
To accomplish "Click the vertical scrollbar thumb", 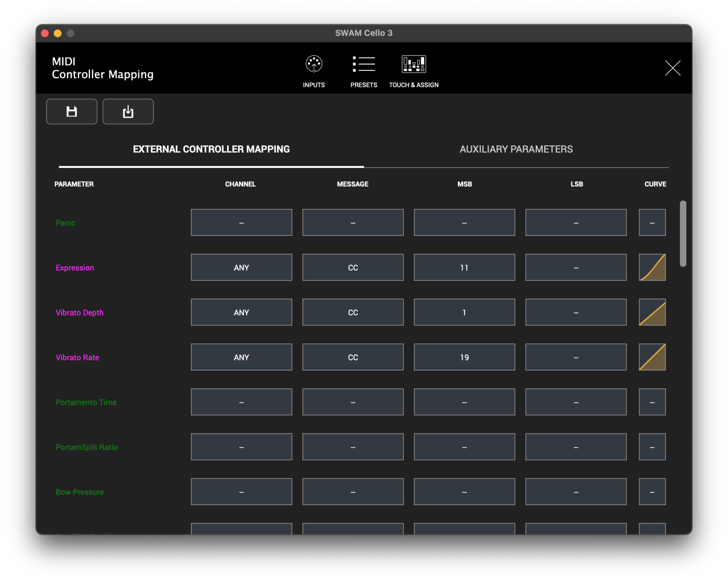I will point(683,234).
